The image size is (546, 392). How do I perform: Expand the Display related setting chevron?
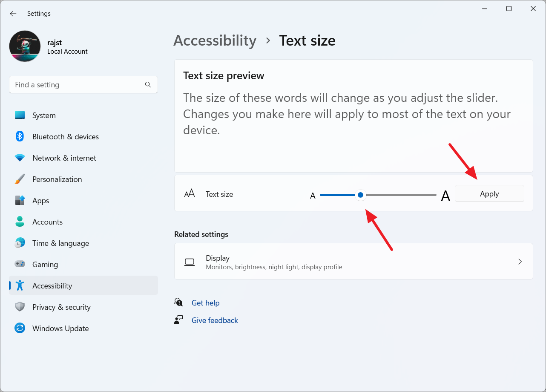pyautogui.click(x=520, y=262)
